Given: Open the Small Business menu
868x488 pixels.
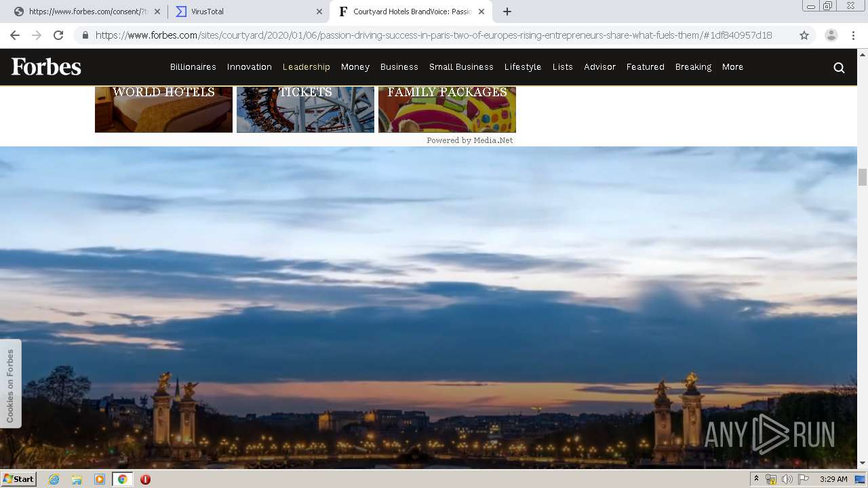Looking at the screenshot, I should click(x=461, y=67).
